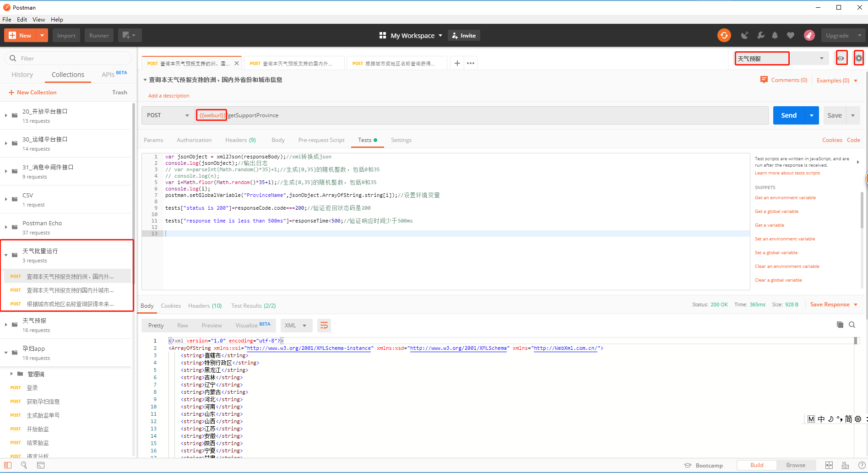868x473 pixels.
Task: Open keyboard shortcuts icon in status bar
Action: pyautogui.click(x=845, y=465)
